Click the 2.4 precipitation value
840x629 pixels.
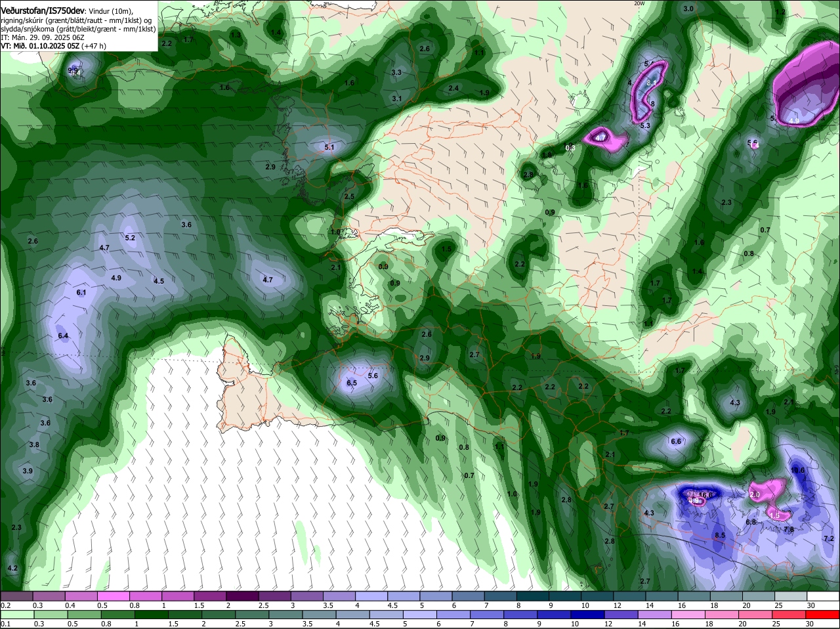453,88
